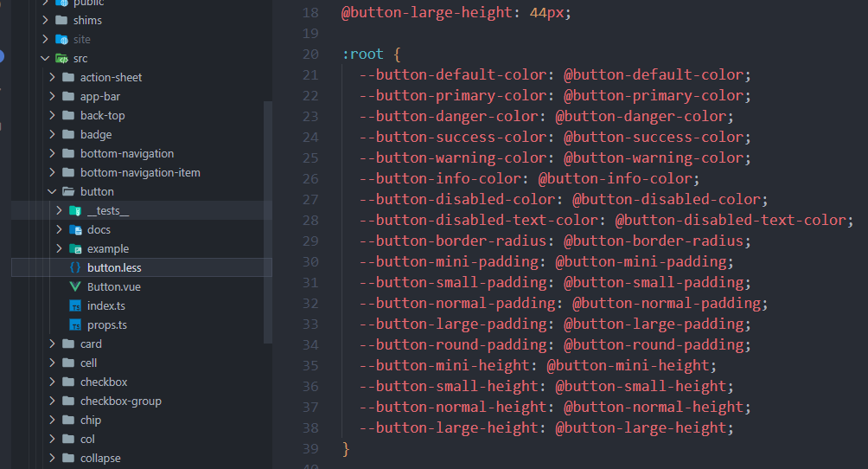Select the bottom-navigation-item folder
The image size is (868, 469).
(140, 172)
